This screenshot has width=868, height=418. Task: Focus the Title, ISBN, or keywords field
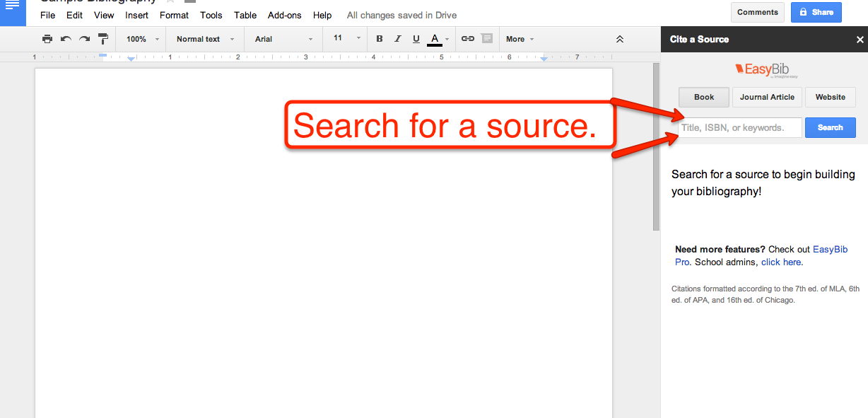tap(740, 127)
